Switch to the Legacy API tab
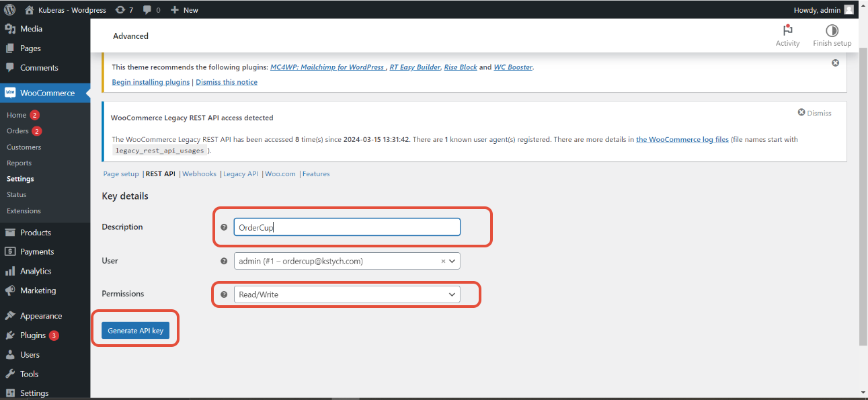This screenshot has width=868, height=400. [x=241, y=173]
